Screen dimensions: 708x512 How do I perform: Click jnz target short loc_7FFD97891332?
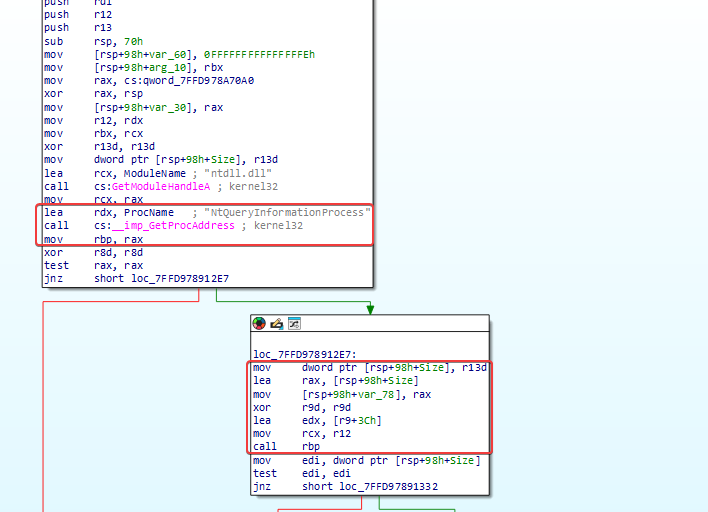370,486
